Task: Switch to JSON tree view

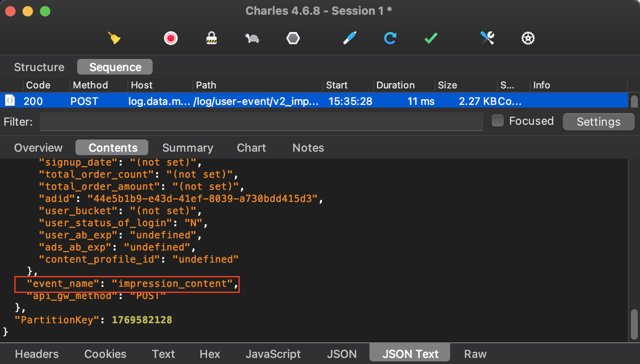Action: [x=342, y=354]
